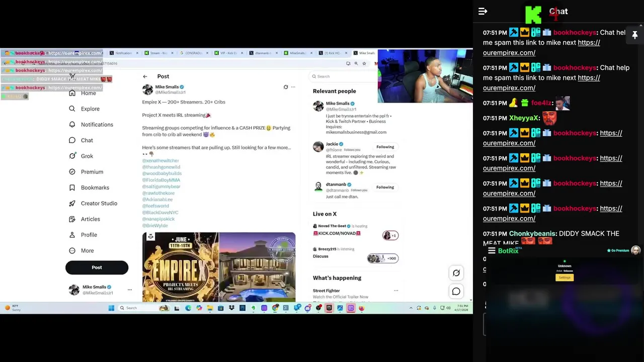Open the Profile person icon
The width and height of the screenshot is (644, 362).
[72, 235]
